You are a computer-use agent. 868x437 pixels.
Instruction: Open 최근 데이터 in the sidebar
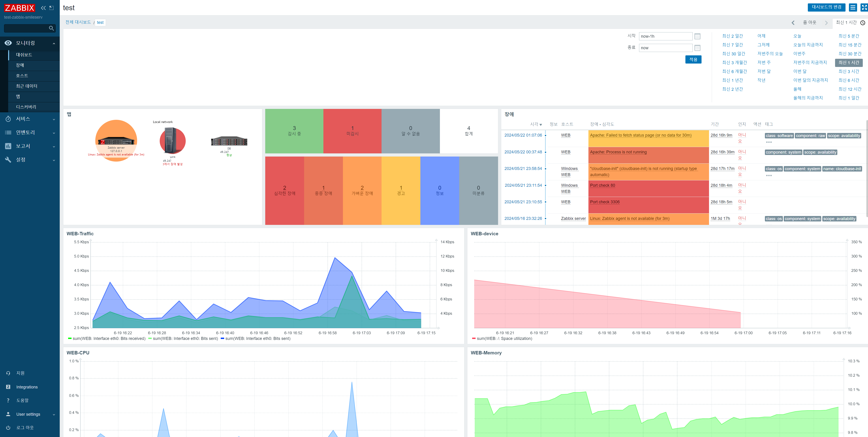[27, 86]
